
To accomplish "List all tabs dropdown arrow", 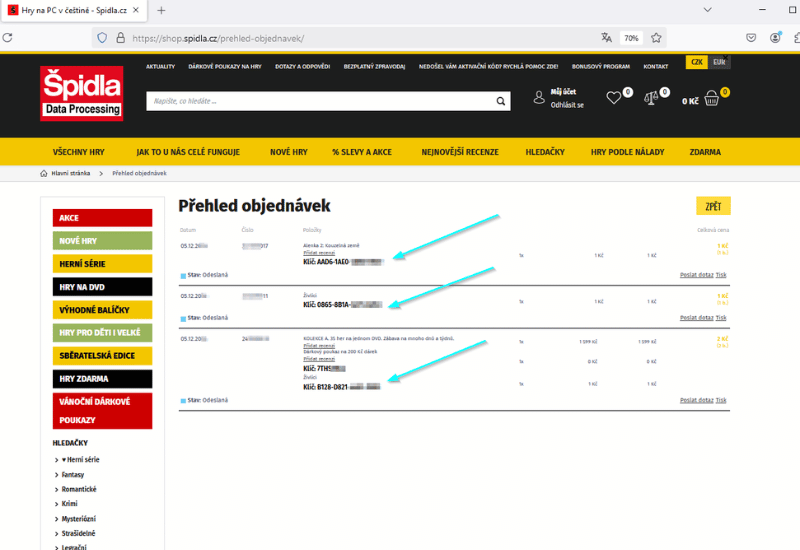I will [707, 10].
